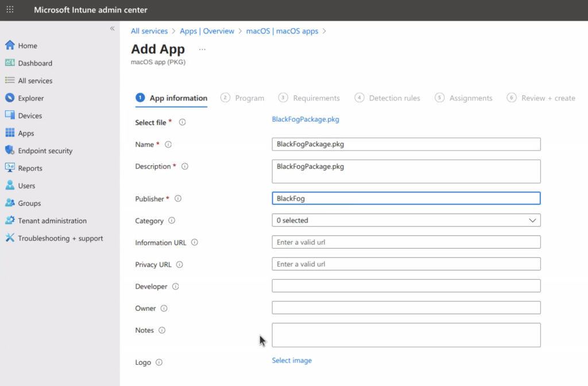588x386 pixels.
Task: Click the Endpoint security shield icon
Action: click(10, 150)
